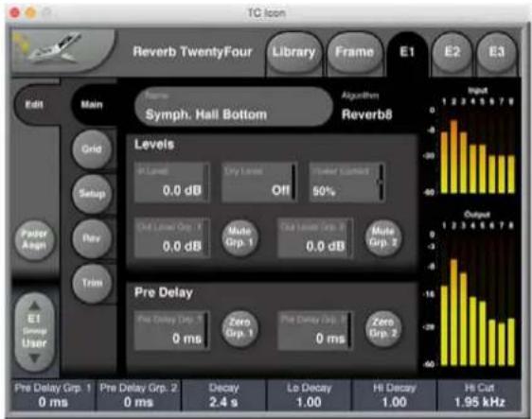Select Out Level Grp. 2 field
This screenshot has height=419, width=532.
tap(315, 238)
